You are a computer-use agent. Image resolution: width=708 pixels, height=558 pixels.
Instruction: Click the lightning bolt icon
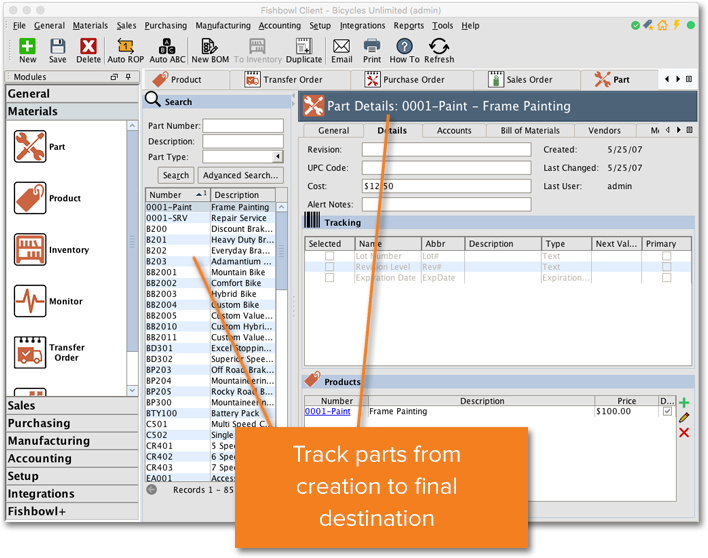(x=676, y=25)
